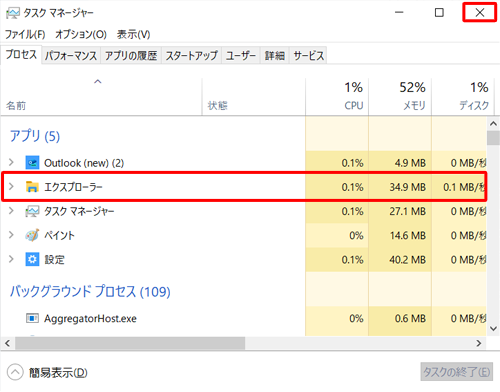Click the 14.6 MB memory value
This screenshot has width=500, height=392.
point(408,236)
